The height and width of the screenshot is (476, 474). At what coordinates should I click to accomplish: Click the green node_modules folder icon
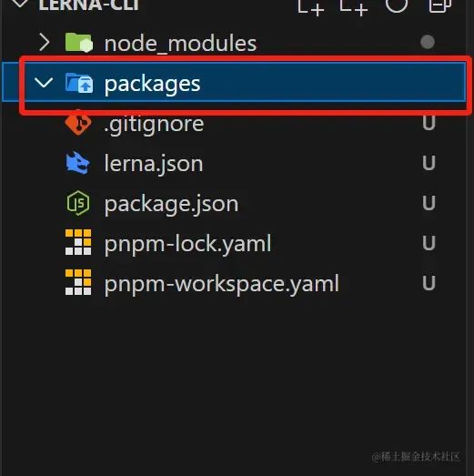coord(79,43)
